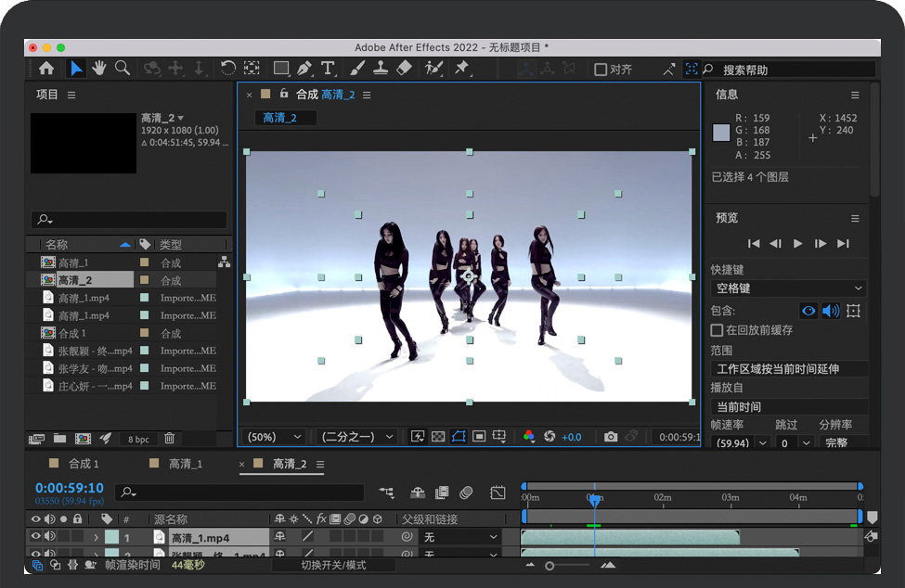905x588 pixels.
Task: Expand the 高清_1.mp4 layer properties
Action: 96,538
